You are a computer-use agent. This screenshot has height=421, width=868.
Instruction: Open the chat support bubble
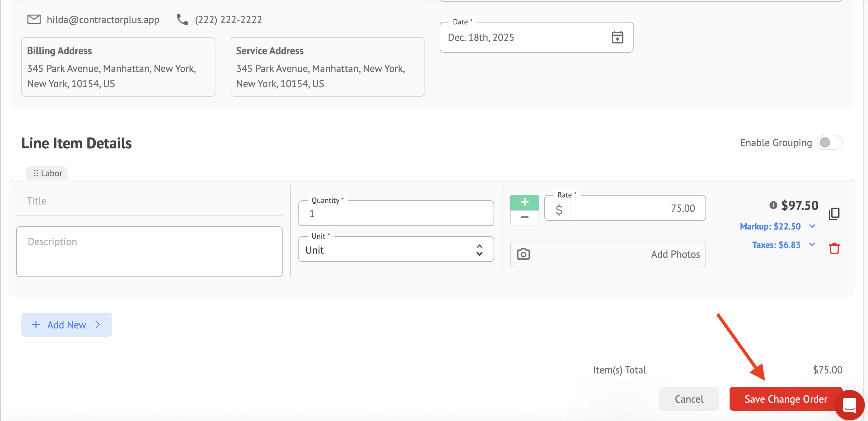tap(849, 404)
